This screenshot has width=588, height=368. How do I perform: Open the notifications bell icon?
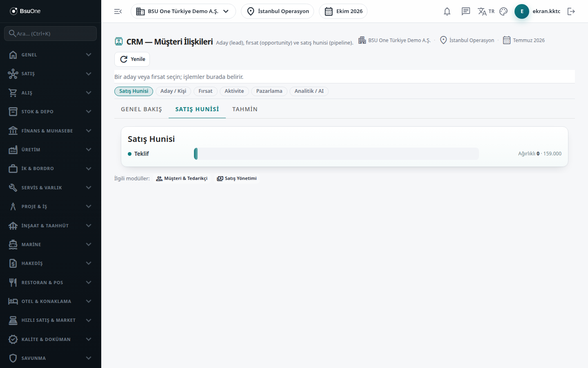[x=447, y=11]
